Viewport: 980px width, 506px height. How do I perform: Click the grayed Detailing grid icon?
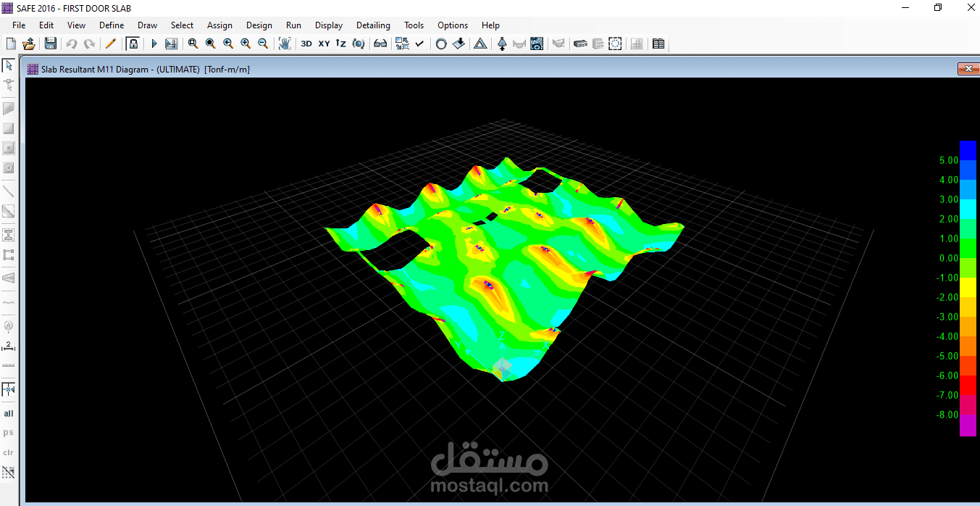tap(637, 43)
